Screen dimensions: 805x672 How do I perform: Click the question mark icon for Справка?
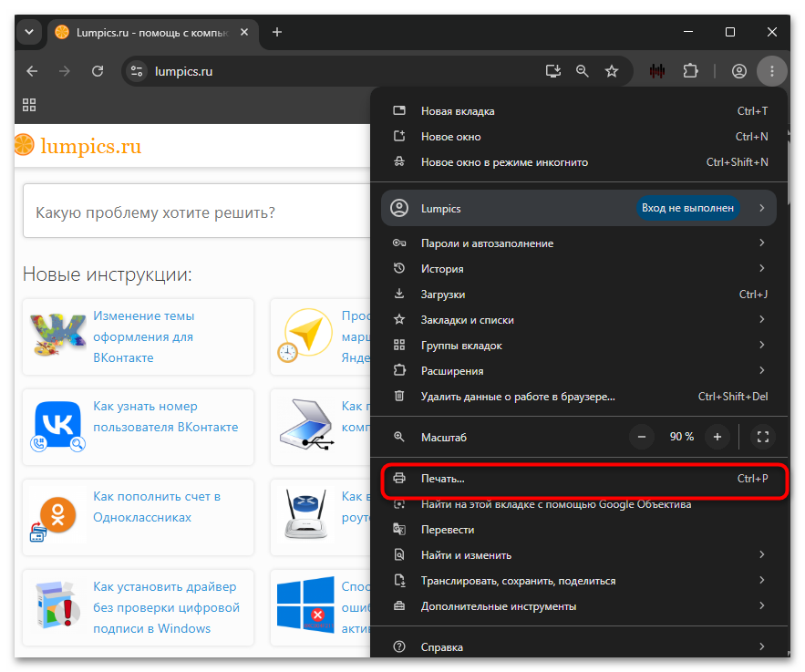click(399, 646)
